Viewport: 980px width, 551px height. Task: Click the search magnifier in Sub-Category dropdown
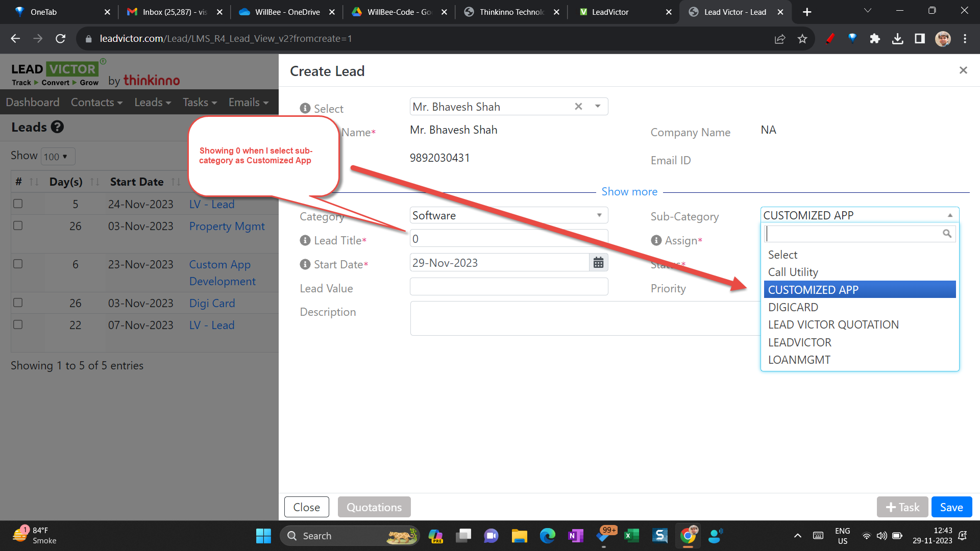[947, 234]
